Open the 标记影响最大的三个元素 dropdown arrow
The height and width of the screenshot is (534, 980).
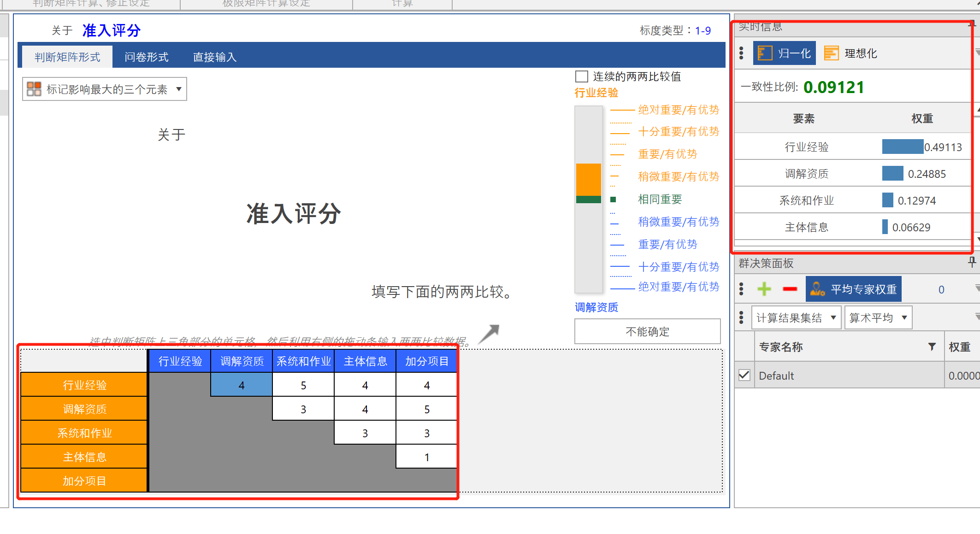(179, 89)
